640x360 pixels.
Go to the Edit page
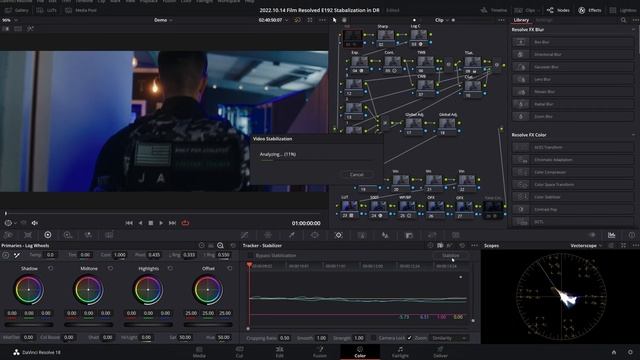tap(280, 352)
